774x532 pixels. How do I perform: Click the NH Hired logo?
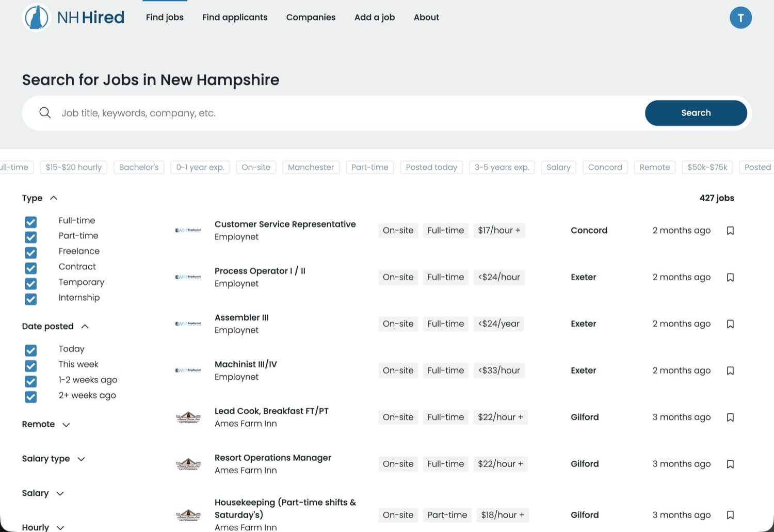pos(74,18)
